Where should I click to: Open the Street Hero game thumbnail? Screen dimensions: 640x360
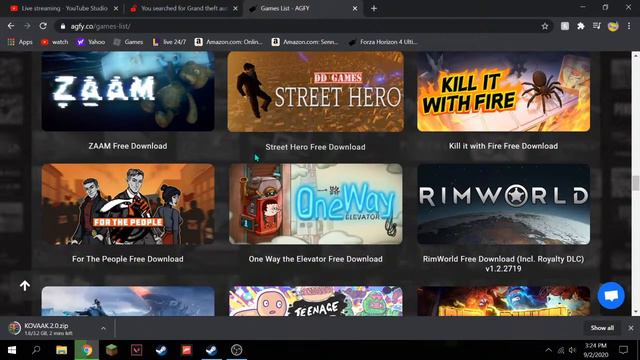pos(316,91)
